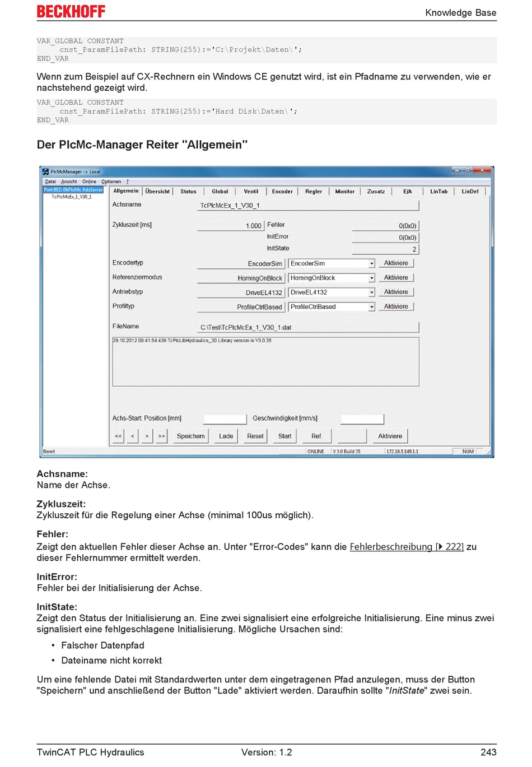Open the LinDef tab
This screenshot has height=767, width=532.
click(470, 192)
